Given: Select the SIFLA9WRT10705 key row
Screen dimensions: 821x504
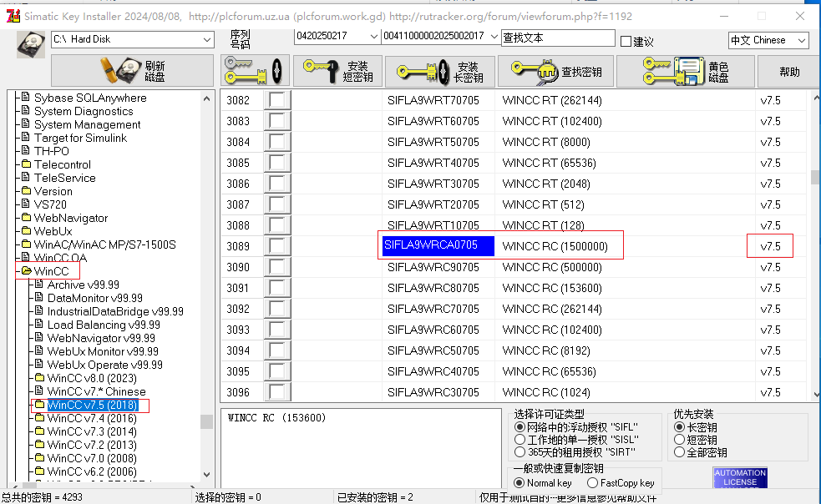Looking at the screenshot, I should (x=438, y=225).
